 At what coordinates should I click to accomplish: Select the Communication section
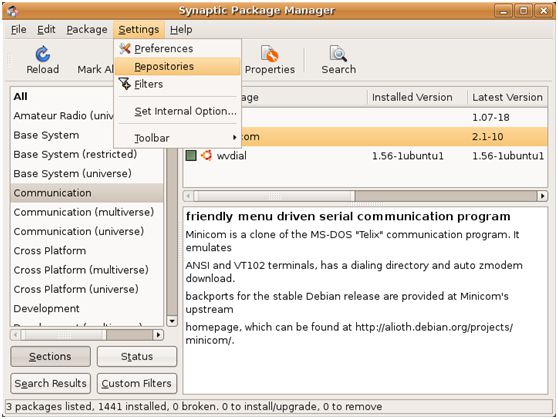(87, 193)
